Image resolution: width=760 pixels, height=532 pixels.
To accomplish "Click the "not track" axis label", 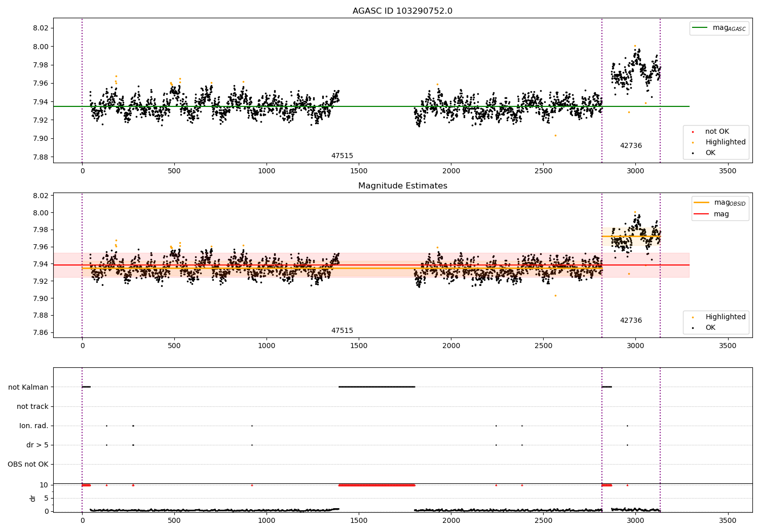I will pos(32,406).
